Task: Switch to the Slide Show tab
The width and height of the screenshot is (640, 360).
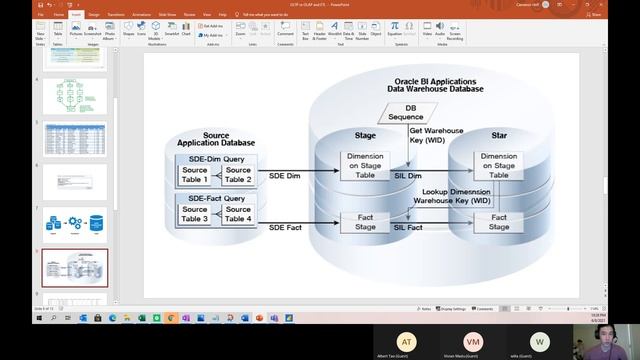Action: [x=167, y=15]
